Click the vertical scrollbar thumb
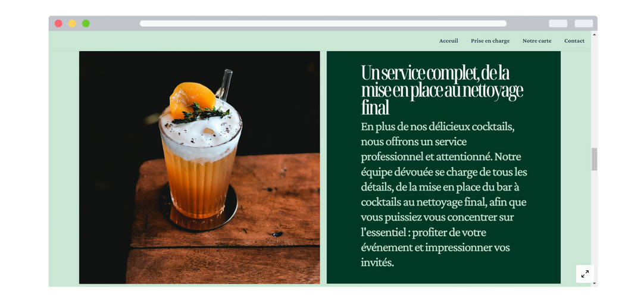 (594, 159)
